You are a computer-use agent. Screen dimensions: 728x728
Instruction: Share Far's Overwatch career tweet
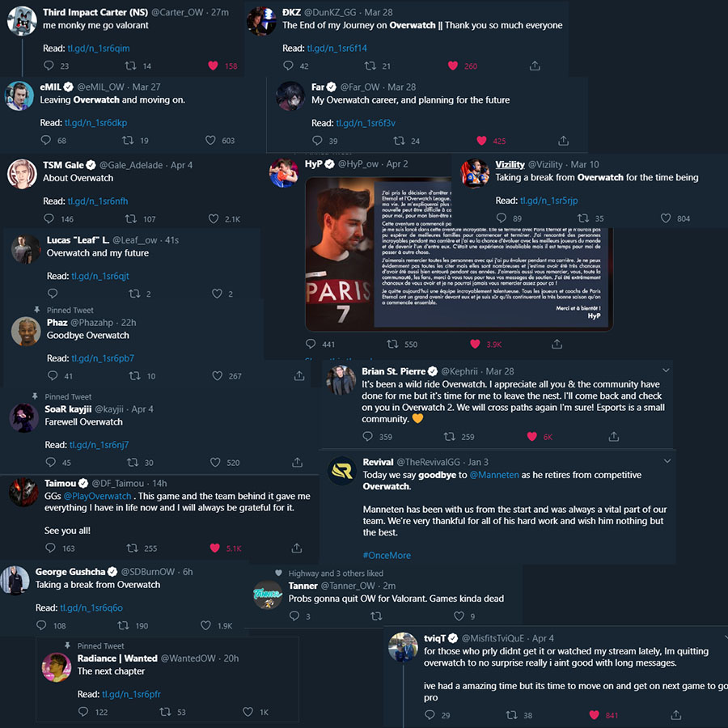pyautogui.click(x=563, y=141)
